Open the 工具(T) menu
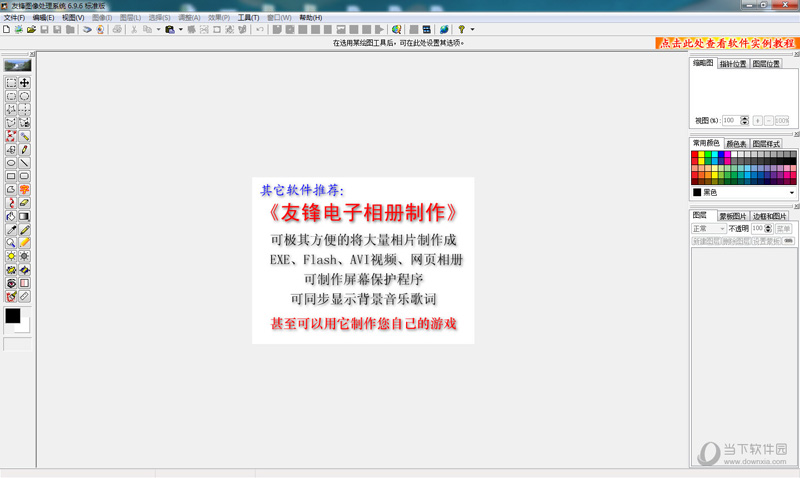This screenshot has height=478, width=800. tap(248, 18)
